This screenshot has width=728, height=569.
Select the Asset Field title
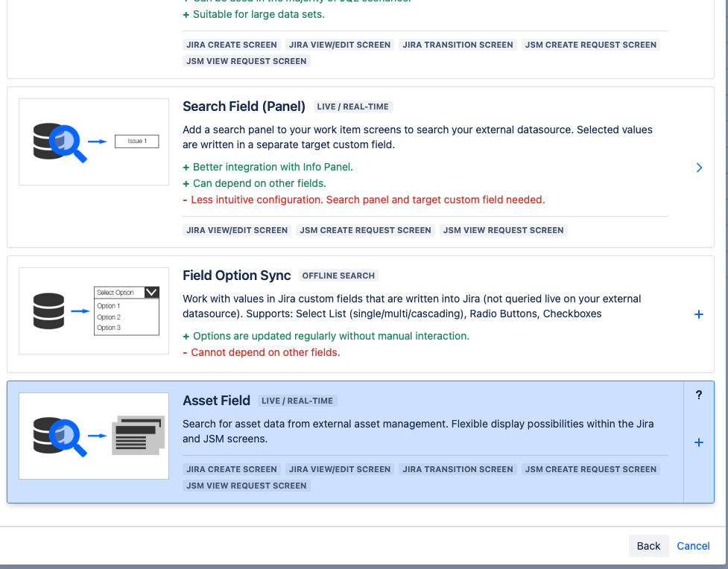tap(216, 401)
